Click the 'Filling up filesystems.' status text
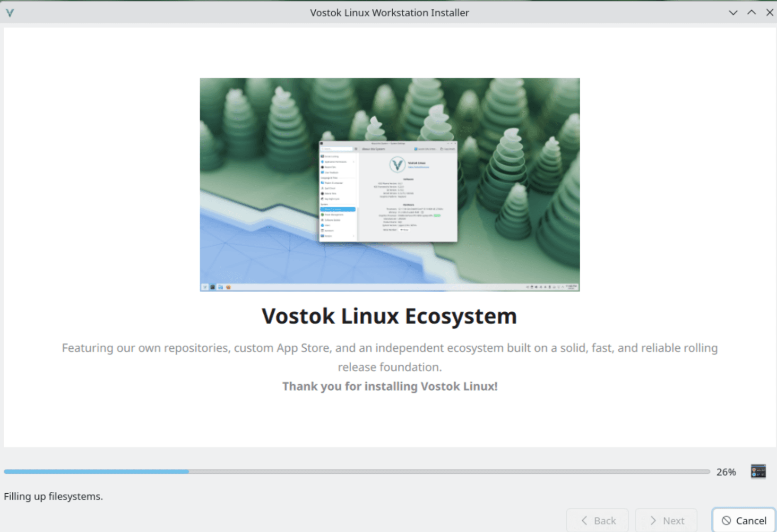This screenshot has width=777, height=532. pos(53,496)
